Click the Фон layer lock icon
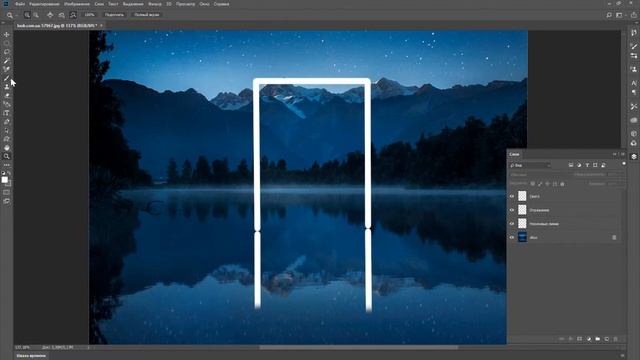640x360 pixels. coord(614,238)
